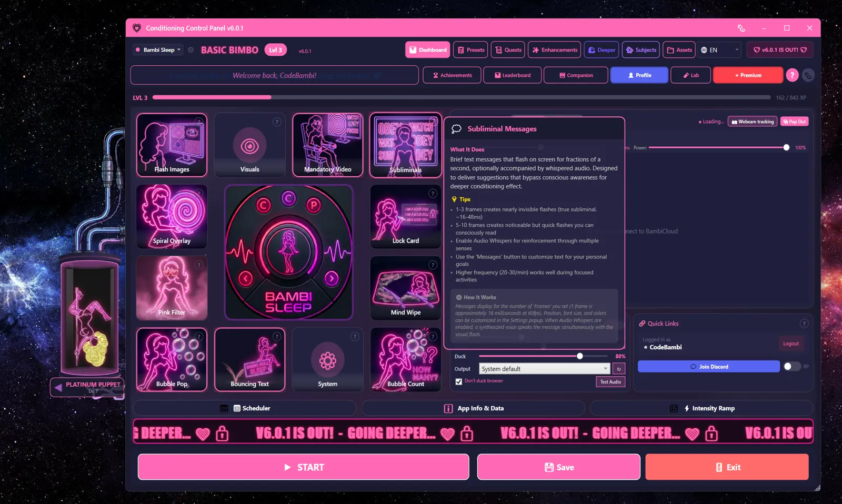Select the Subliminals tile
The width and height of the screenshot is (842, 504).
(x=405, y=145)
